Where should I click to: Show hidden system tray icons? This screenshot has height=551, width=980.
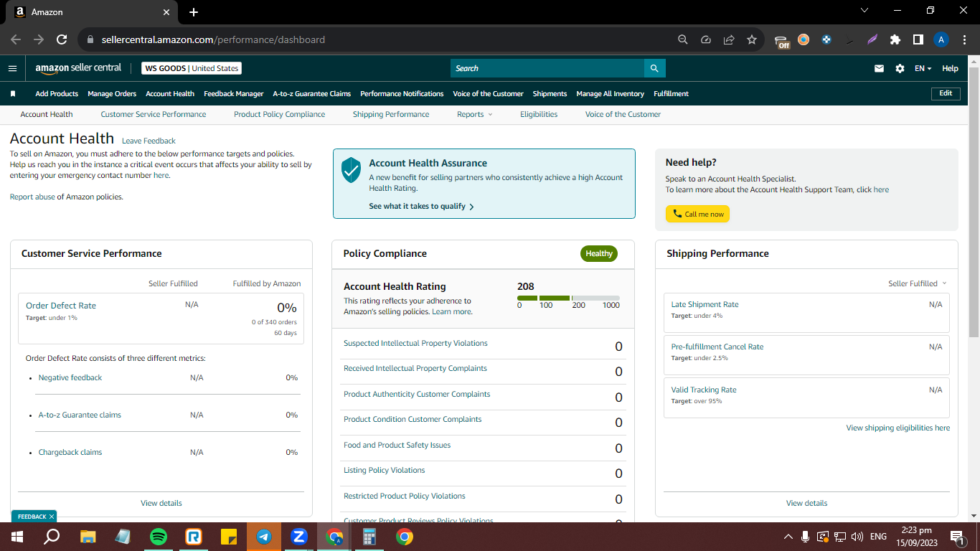[x=788, y=537]
